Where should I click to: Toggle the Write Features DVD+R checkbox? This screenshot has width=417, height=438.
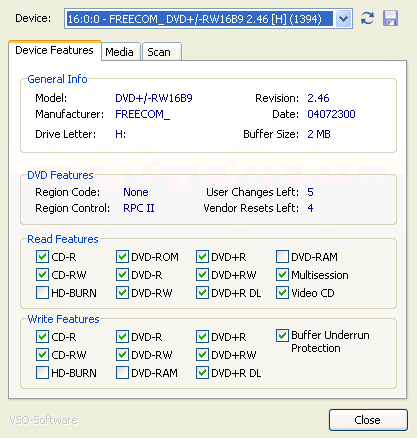pyautogui.click(x=202, y=337)
